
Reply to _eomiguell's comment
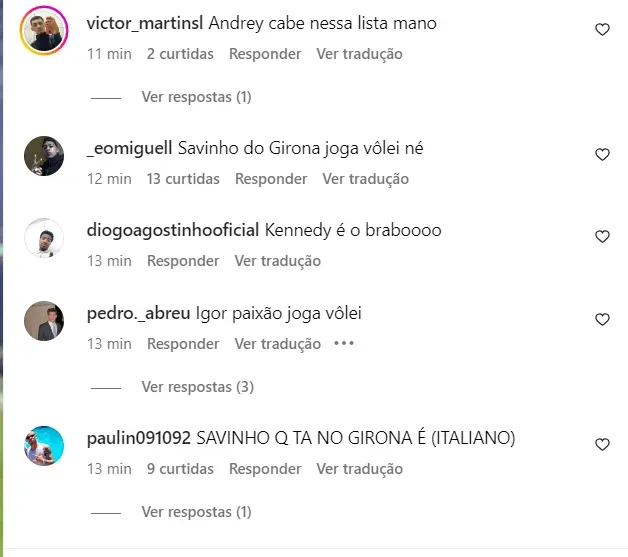(271, 179)
